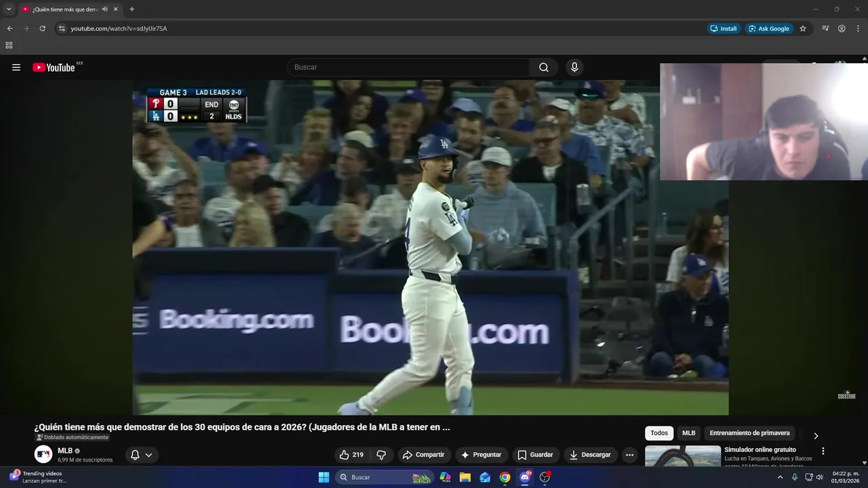Select the Todos filter chip

[x=659, y=433]
